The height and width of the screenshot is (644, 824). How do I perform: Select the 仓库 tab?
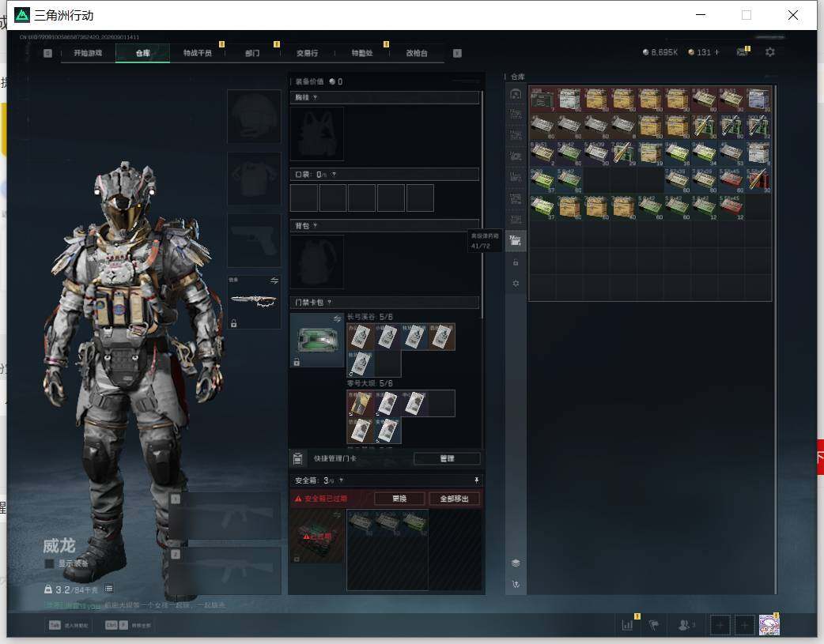142,53
